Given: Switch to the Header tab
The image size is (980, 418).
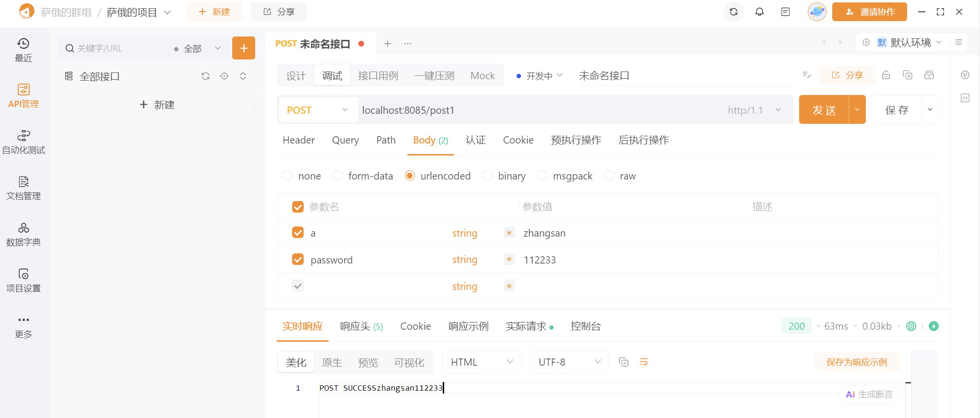Looking at the screenshot, I should tap(298, 140).
